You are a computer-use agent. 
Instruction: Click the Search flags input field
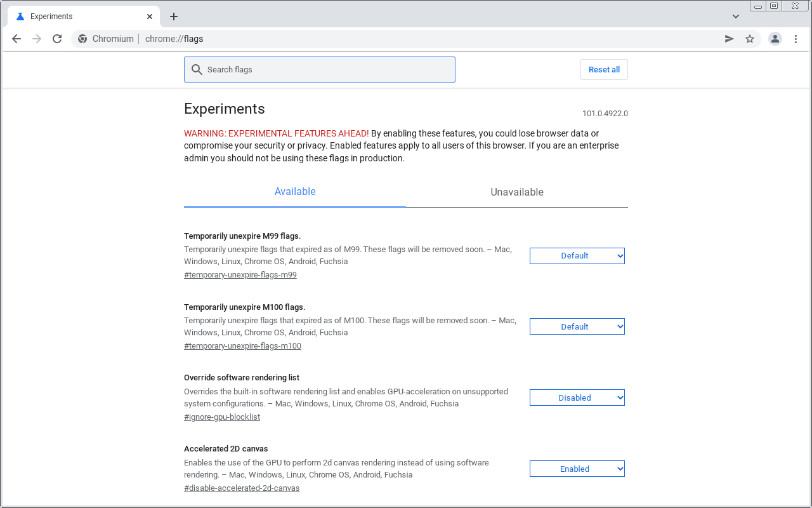[x=319, y=69]
